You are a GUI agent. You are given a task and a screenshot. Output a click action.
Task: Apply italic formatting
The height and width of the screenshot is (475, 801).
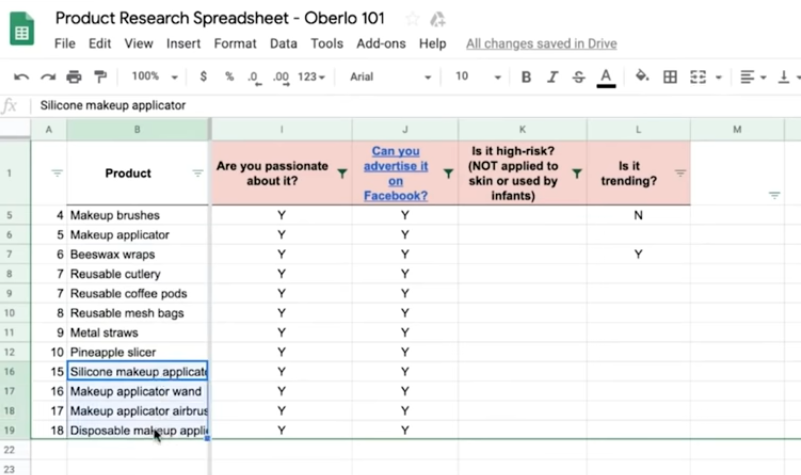(x=552, y=77)
